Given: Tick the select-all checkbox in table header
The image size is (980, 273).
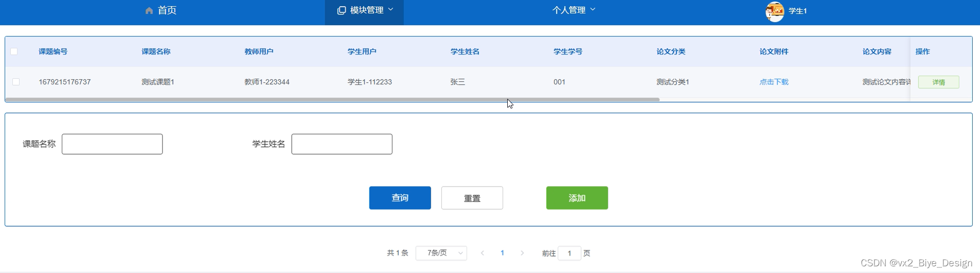Looking at the screenshot, I should coord(14,51).
